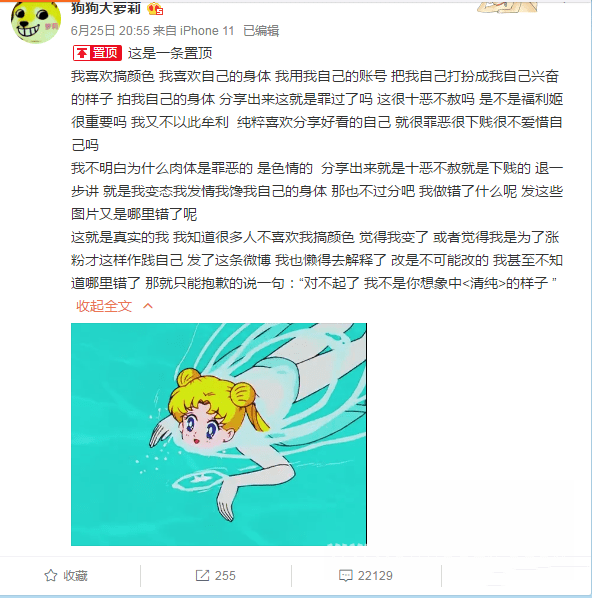Click the quoted line ending 的样子
The width and height of the screenshot is (592, 598).
pos(428,283)
